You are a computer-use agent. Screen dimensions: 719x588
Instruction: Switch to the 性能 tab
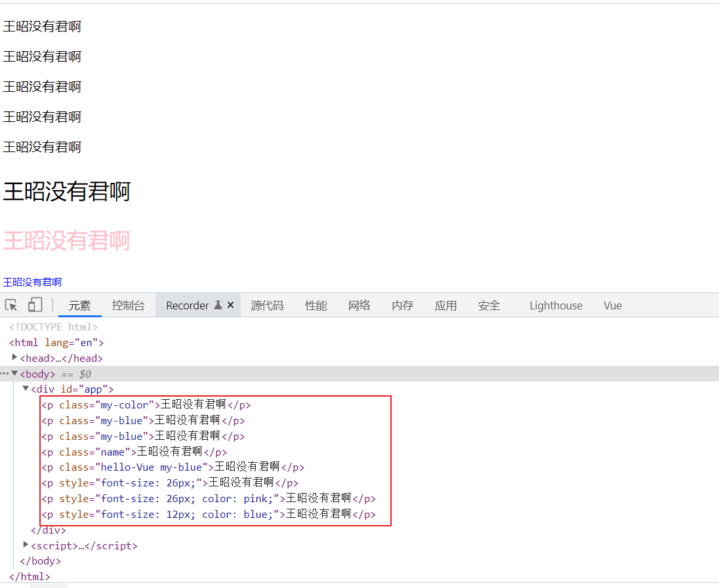[316, 305]
